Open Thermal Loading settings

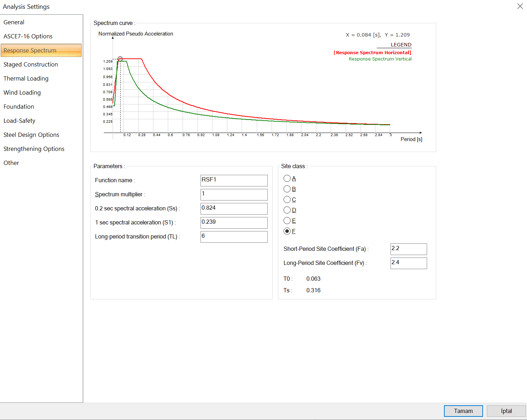26,78
